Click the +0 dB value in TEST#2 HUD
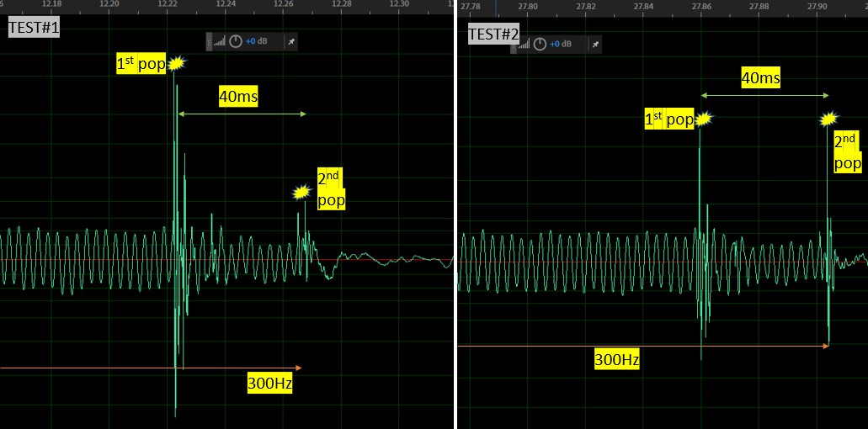 [x=561, y=45]
